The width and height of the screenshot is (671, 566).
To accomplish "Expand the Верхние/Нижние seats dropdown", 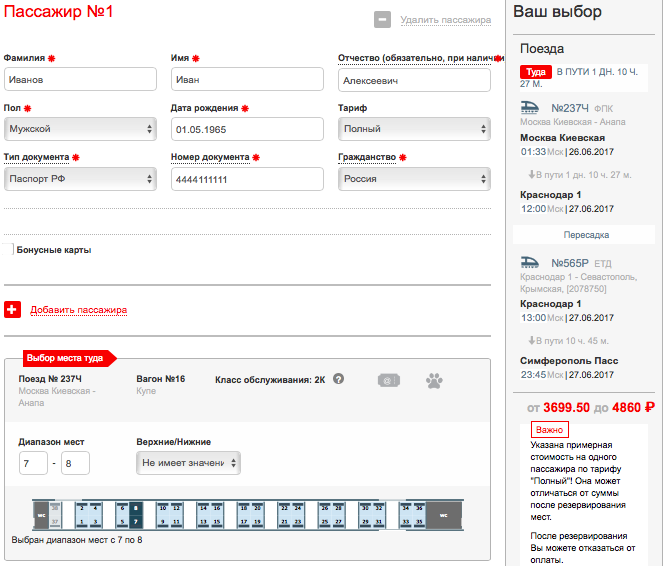I will point(188,463).
